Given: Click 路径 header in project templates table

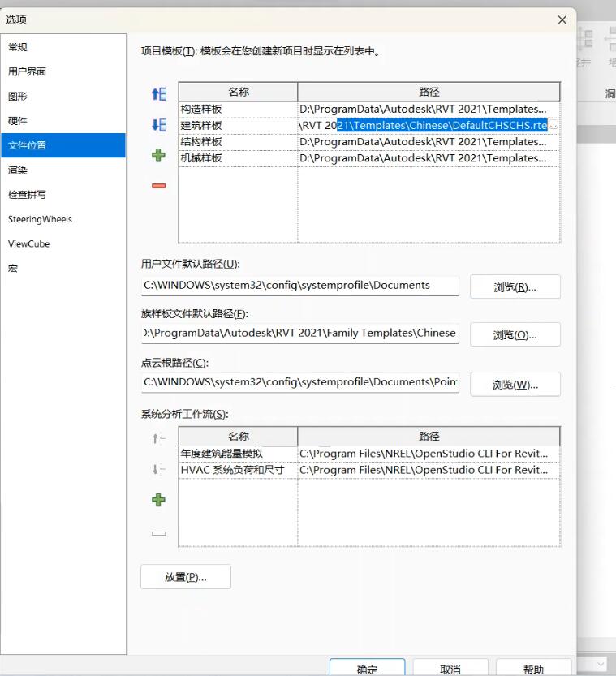Looking at the screenshot, I should coord(429,92).
